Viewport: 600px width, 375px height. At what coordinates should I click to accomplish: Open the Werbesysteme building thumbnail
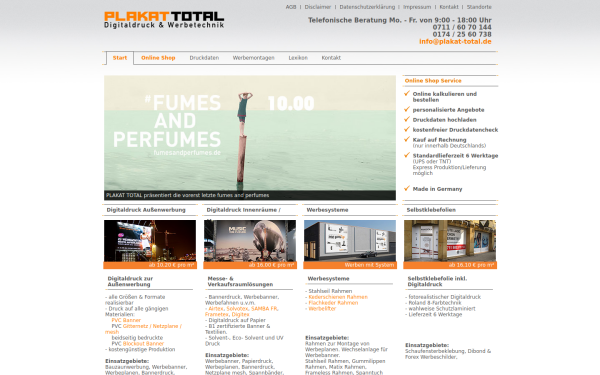click(350, 241)
